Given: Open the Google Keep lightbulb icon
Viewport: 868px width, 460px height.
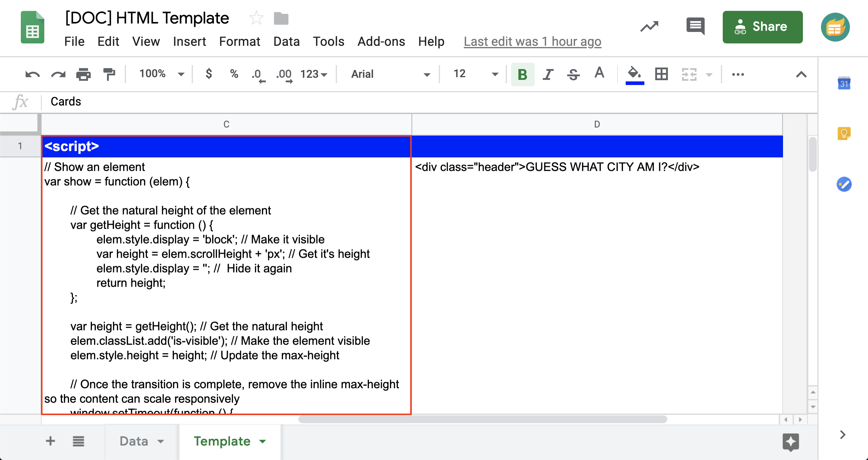Looking at the screenshot, I should pyautogui.click(x=844, y=134).
